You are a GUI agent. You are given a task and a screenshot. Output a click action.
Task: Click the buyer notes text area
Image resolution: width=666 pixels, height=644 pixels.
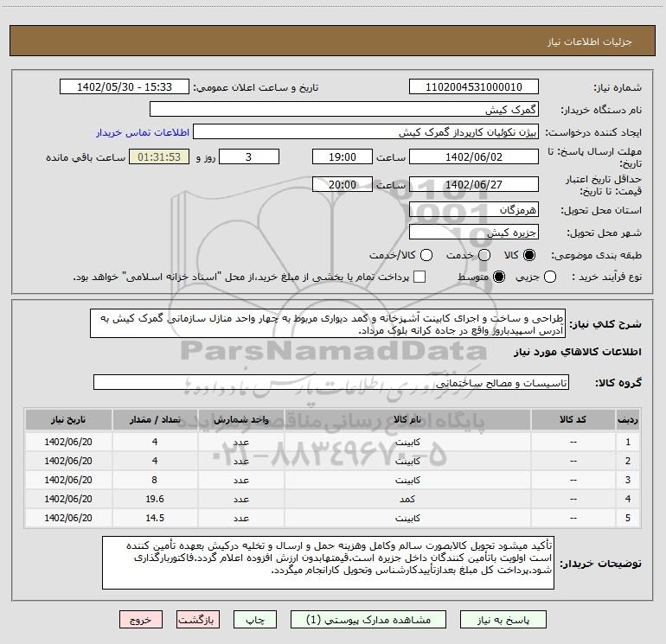(x=328, y=563)
